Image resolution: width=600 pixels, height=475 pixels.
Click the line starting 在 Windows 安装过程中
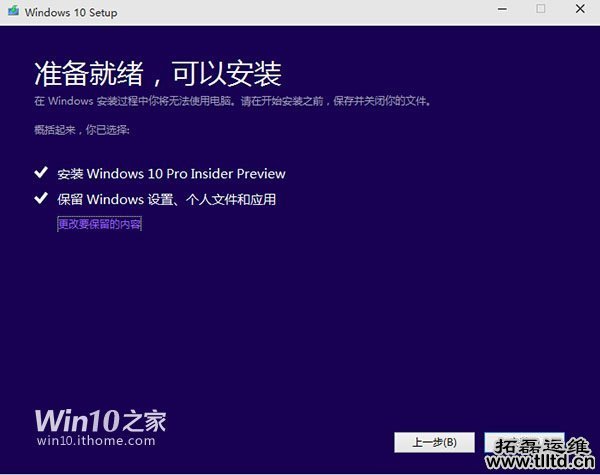pyautogui.click(x=232, y=101)
